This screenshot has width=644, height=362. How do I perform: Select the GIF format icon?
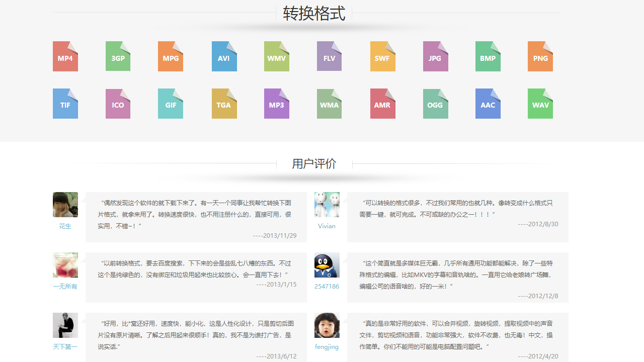click(x=170, y=104)
